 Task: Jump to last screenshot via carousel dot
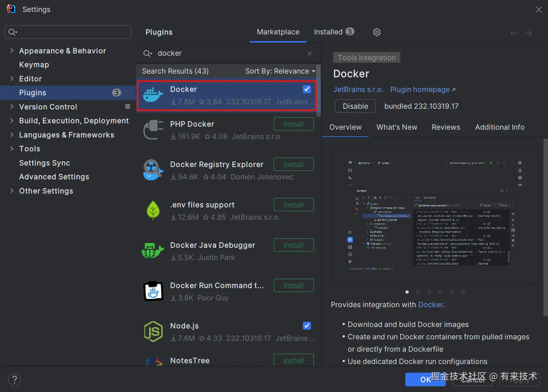coord(463,292)
